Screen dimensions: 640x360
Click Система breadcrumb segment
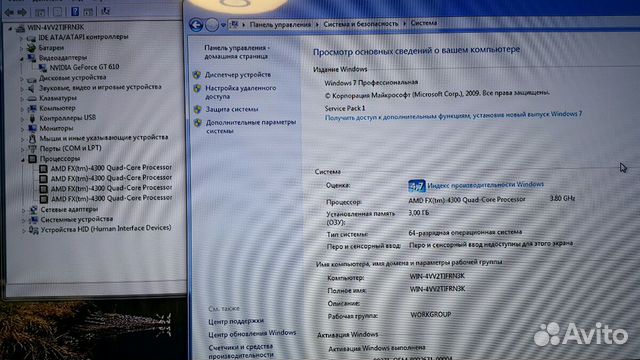tap(424, 23)
